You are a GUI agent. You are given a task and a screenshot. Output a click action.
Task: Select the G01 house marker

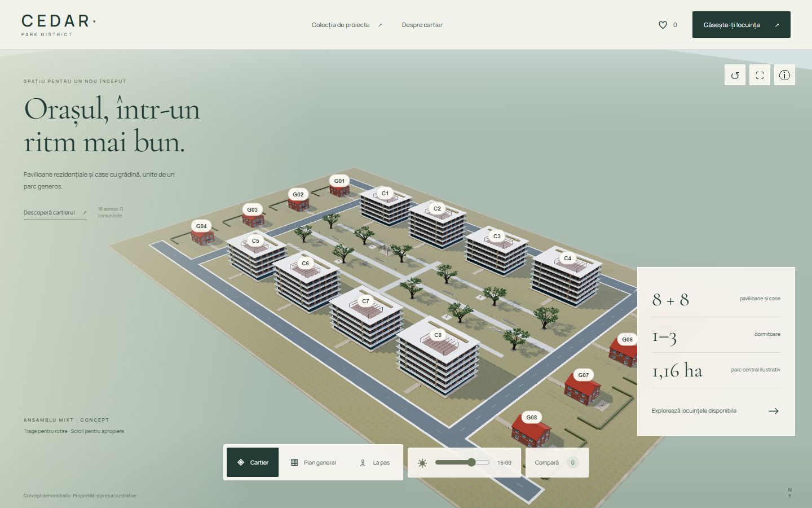point(339,181)
